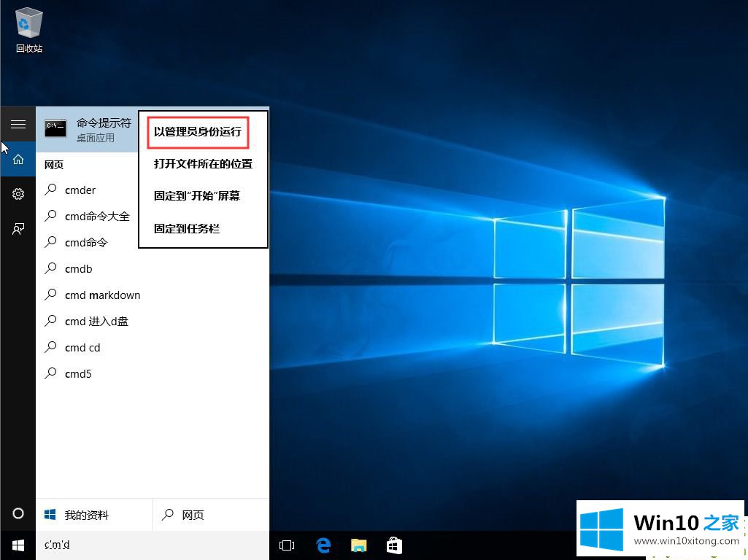Switch to 网页 search filter at bottom
748x560 pixels.
point(211,515)
